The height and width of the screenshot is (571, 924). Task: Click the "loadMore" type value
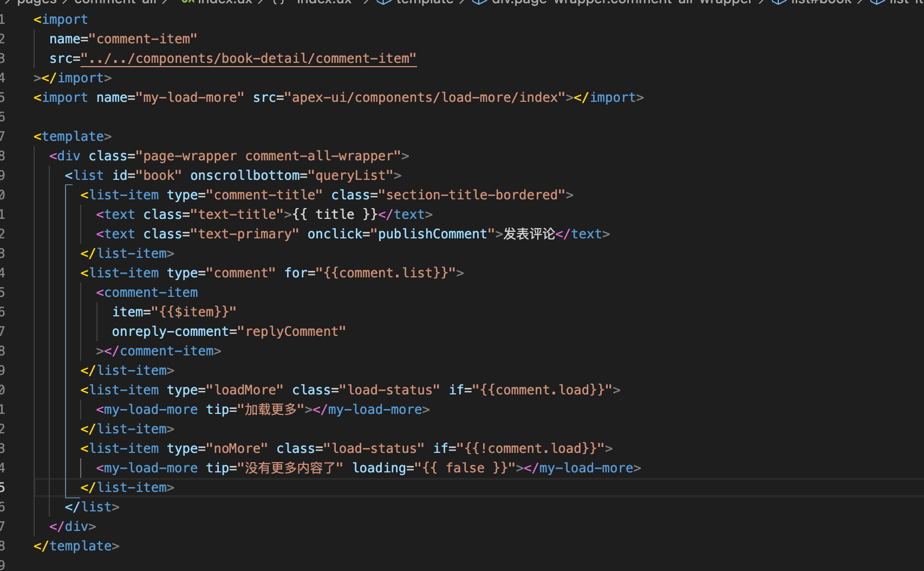click(245, 390)
